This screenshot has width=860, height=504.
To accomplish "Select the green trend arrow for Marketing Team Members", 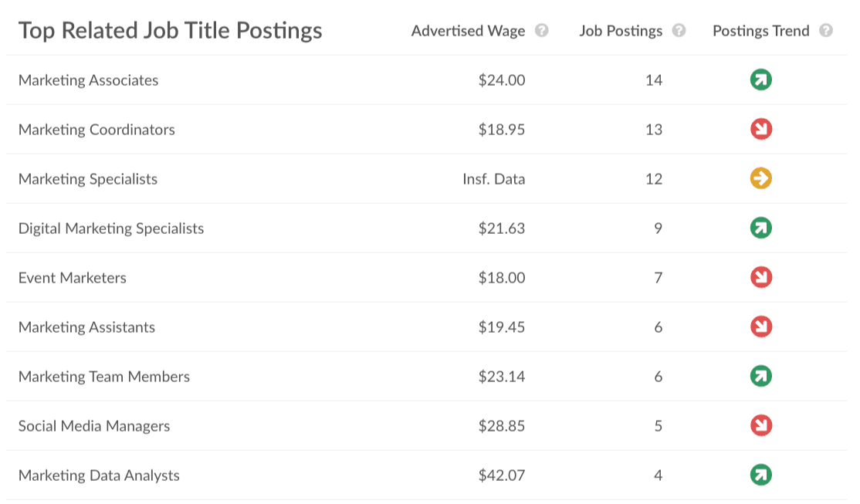I will (x=760, y=376).
